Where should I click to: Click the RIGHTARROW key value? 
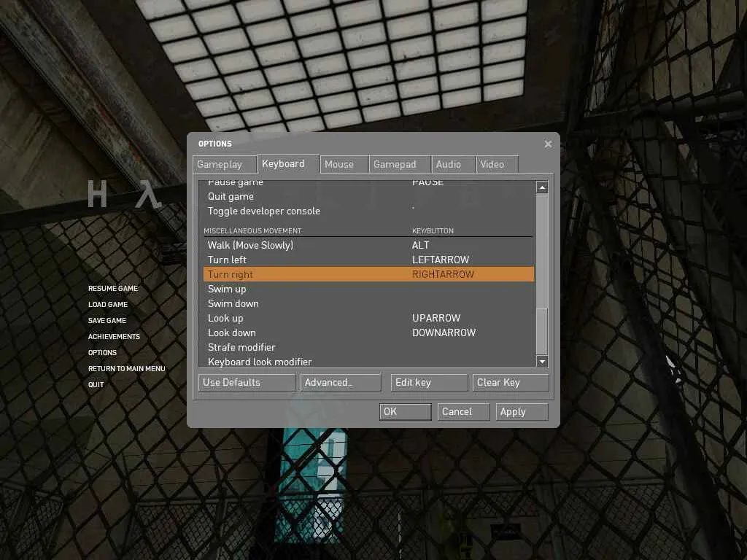[x=443, y=274]
